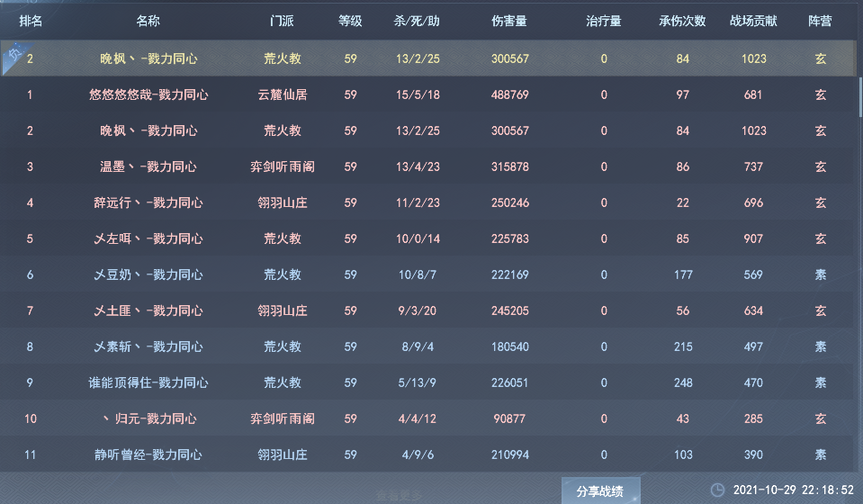Image resolution: width=863 pixels, height=504 pixels.
Task: Click the 2021-10-29 22:18:52 timestamp
Action: 793,490
